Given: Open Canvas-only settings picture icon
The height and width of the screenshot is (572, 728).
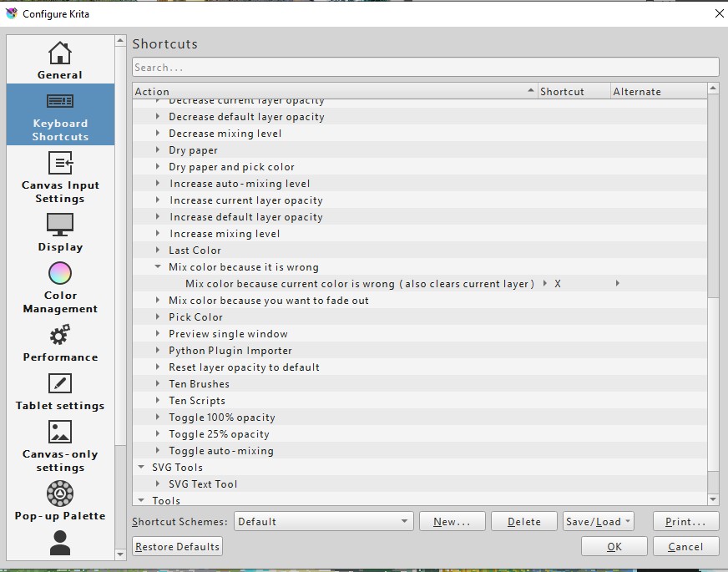Looking at the screenshot, I should pyautogui.click(x=60, y=432).
